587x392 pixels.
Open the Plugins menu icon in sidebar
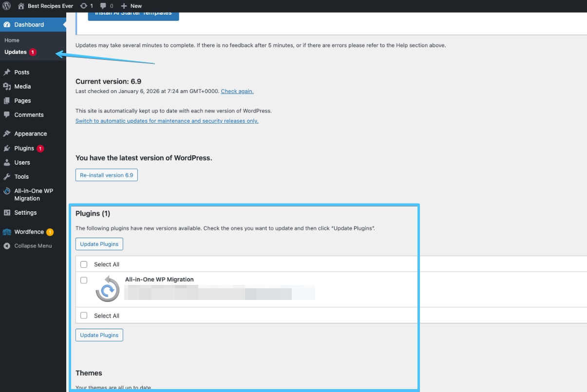point(7,149)
